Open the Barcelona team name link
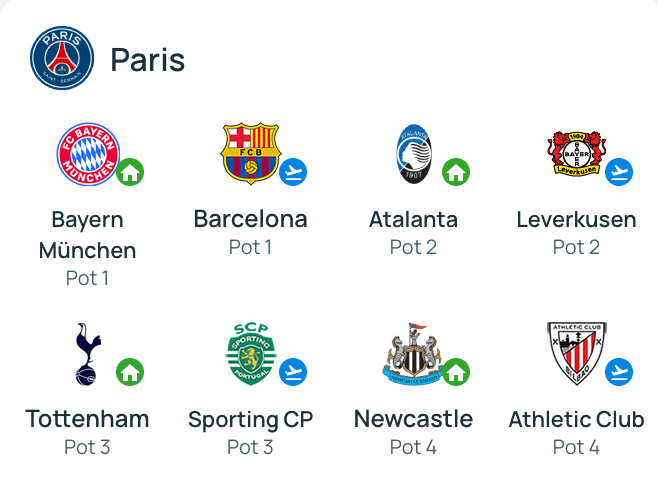Screen dimensions: 658x502 pyautogui.click(x=250, y=219)
